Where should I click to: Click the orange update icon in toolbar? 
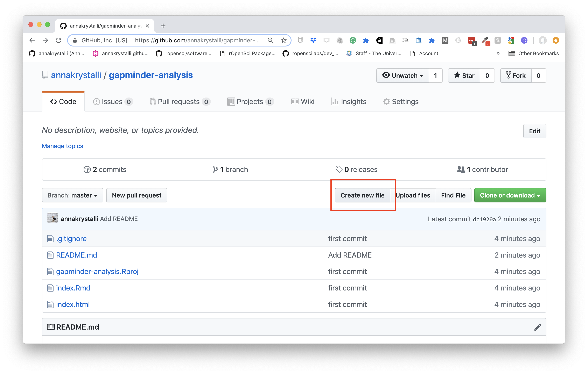pyautogui.click(x=556, y=40)
